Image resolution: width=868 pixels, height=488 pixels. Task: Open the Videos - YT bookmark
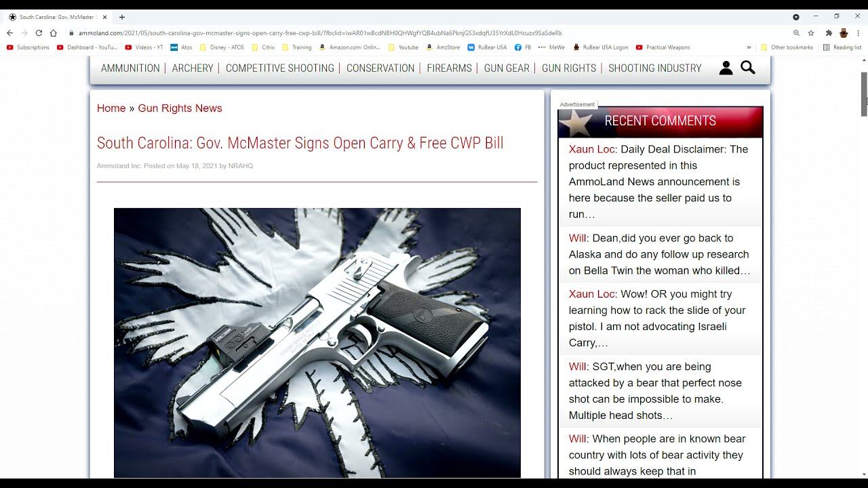point(144,47)
